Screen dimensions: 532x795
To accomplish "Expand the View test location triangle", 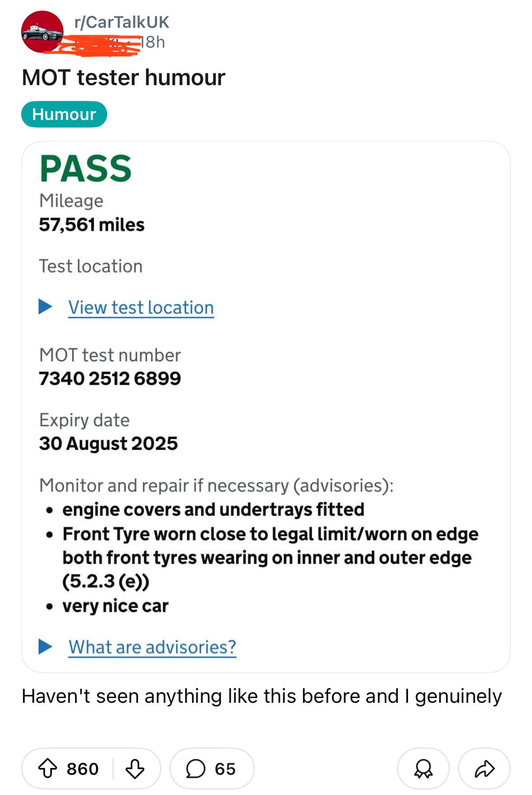I will (45, 306).
